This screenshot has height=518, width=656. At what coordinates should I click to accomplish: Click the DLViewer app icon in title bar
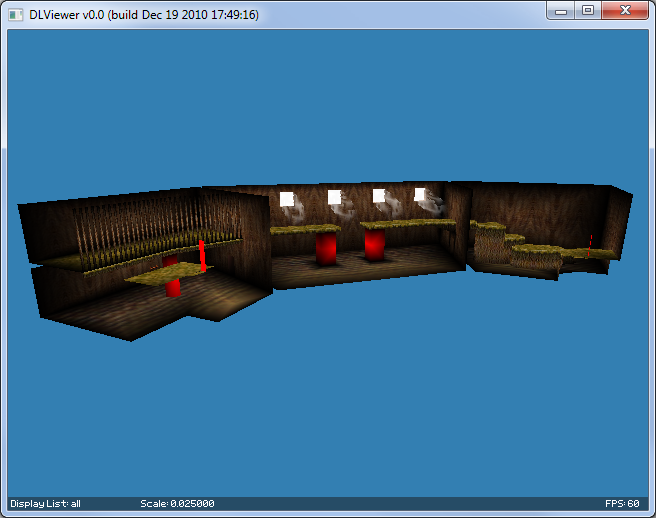click(16, 14)
